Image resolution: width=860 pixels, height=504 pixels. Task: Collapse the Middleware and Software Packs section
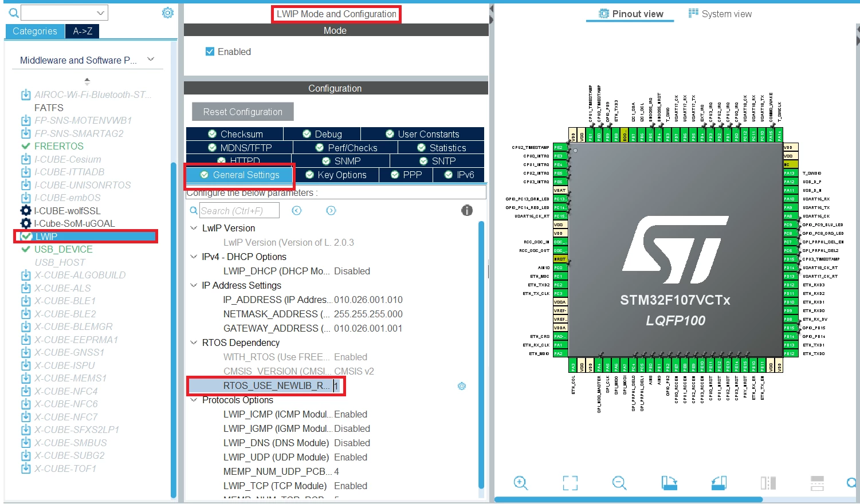(x=151, y=60)
